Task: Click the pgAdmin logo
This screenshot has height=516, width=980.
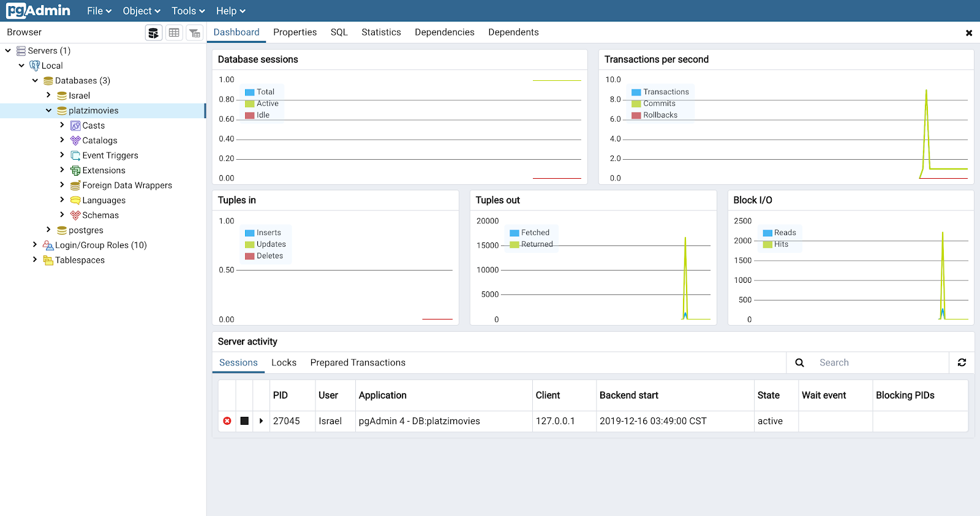Action: click(x=38, y=10)
